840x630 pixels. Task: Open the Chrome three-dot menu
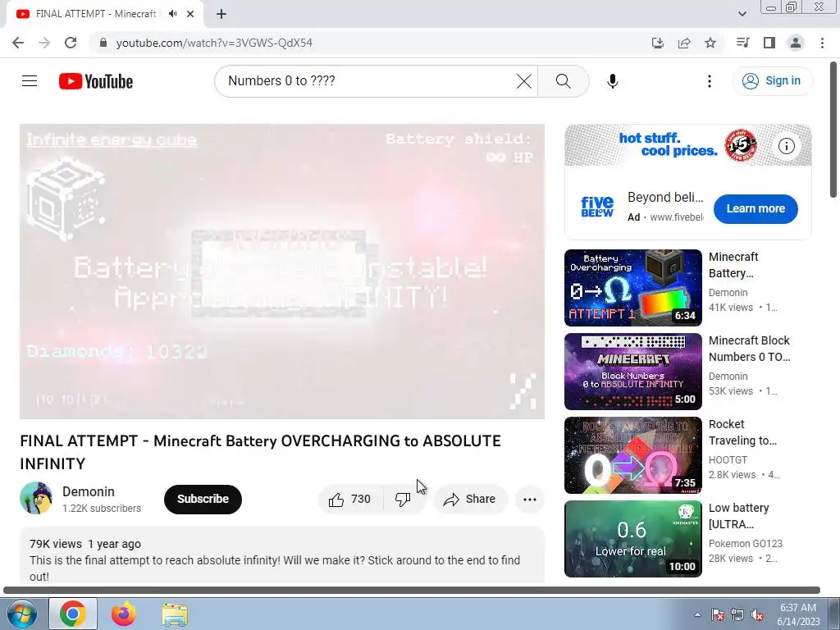click(822, 43)
